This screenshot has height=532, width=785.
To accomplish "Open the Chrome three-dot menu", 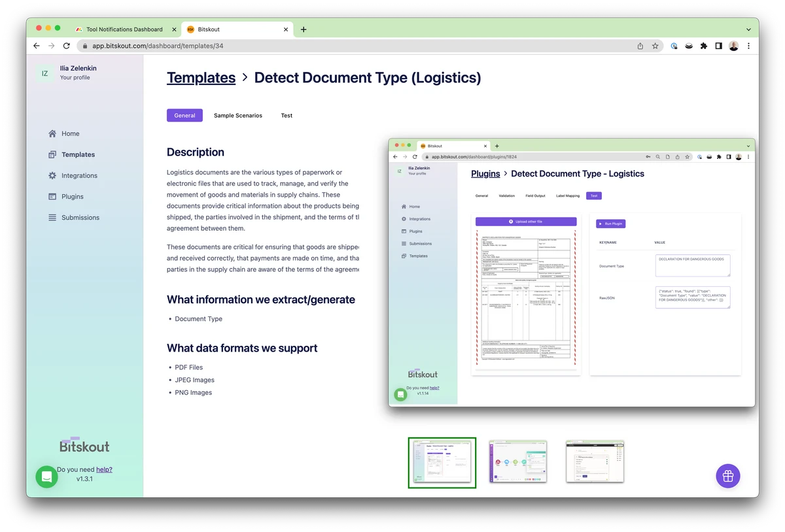I will click(x=748, y=46).
